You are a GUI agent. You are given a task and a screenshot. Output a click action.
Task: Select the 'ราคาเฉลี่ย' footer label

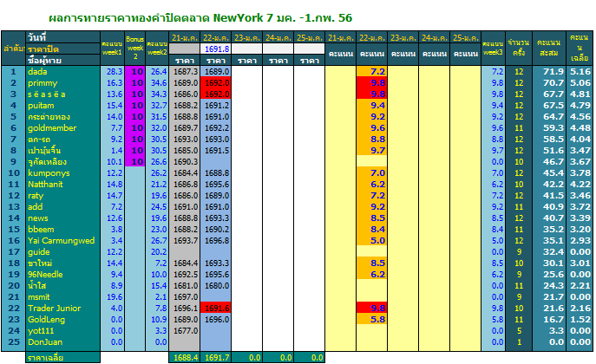point(62,358)
